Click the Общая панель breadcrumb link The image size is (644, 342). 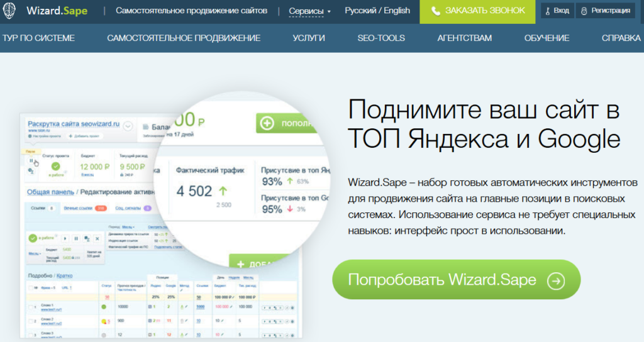[50, 192]
